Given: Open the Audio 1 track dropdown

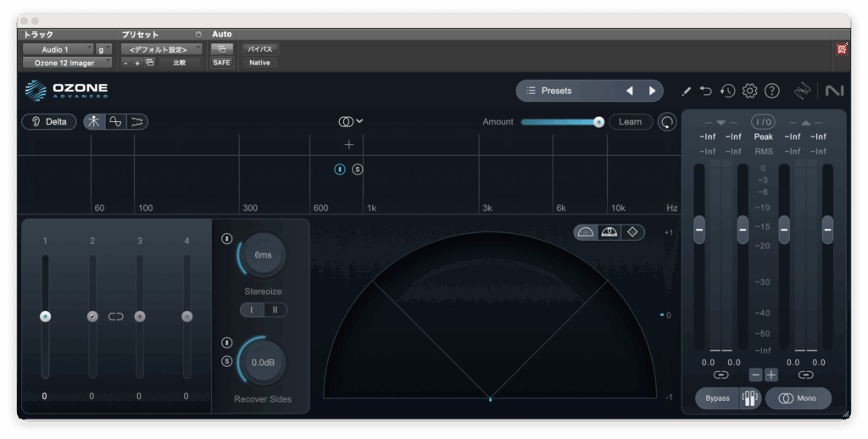Looking at the screenshot, I should point(58,49).
